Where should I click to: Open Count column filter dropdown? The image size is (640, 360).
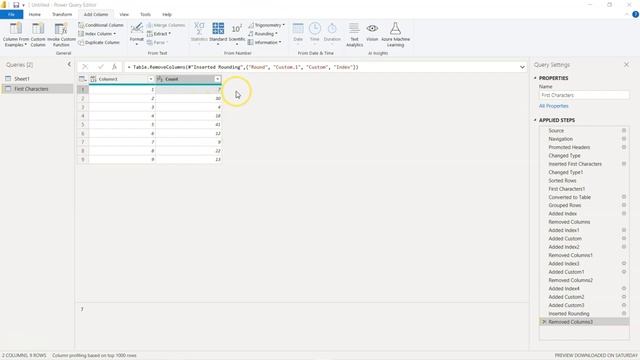(218, 79)
